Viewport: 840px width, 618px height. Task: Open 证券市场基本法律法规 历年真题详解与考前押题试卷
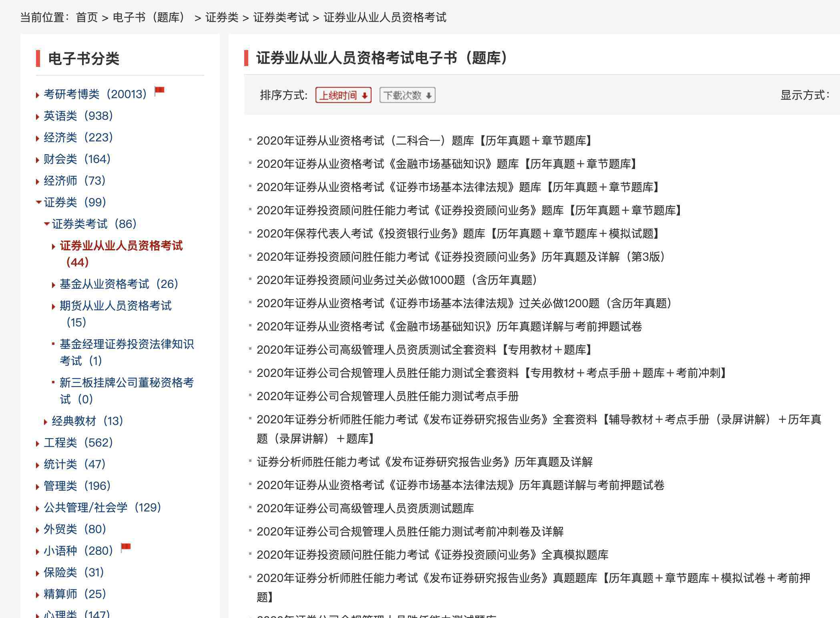[460, 485]
